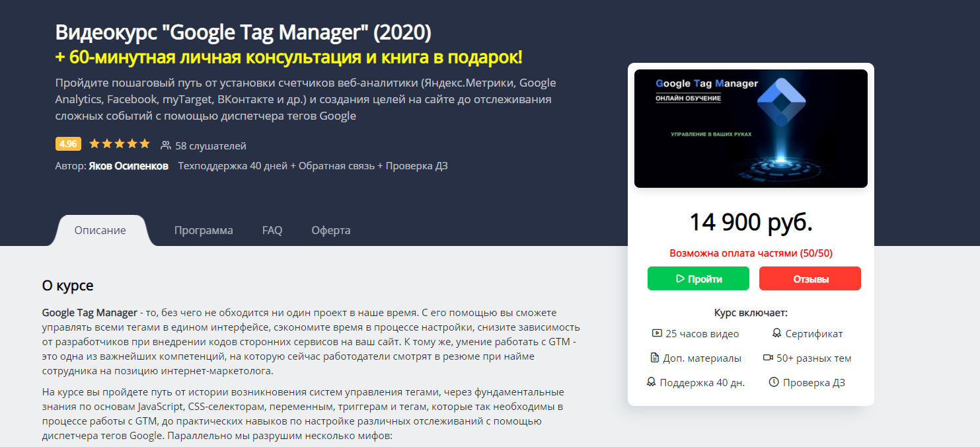Click bold Google Tag Manager in description

90,312
